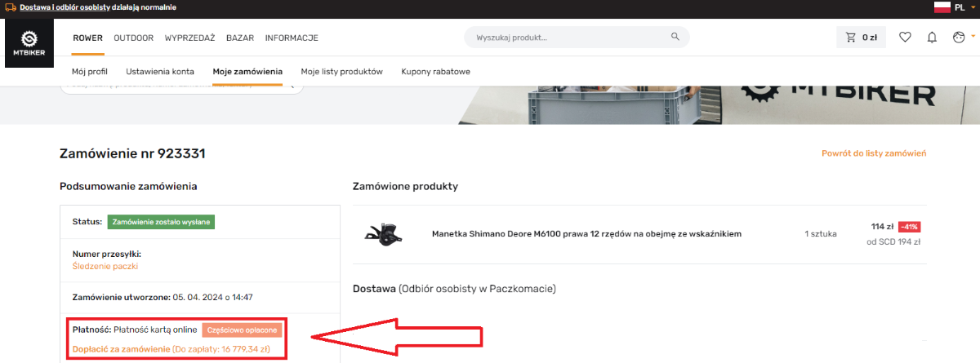Open the wishlist heart icon
Screen dimensions: 980x363
(x=905, y=38)
